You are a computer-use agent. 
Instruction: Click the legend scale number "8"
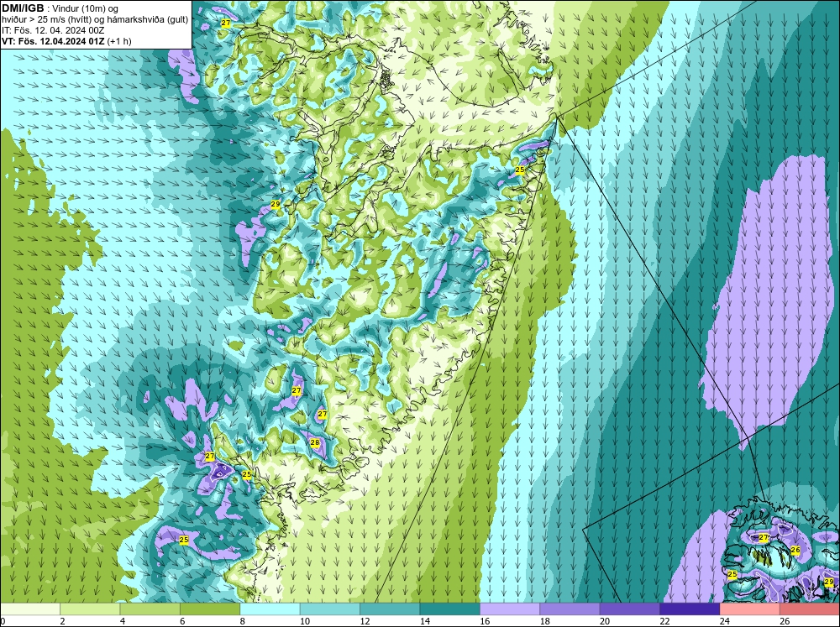click(243, 621)
